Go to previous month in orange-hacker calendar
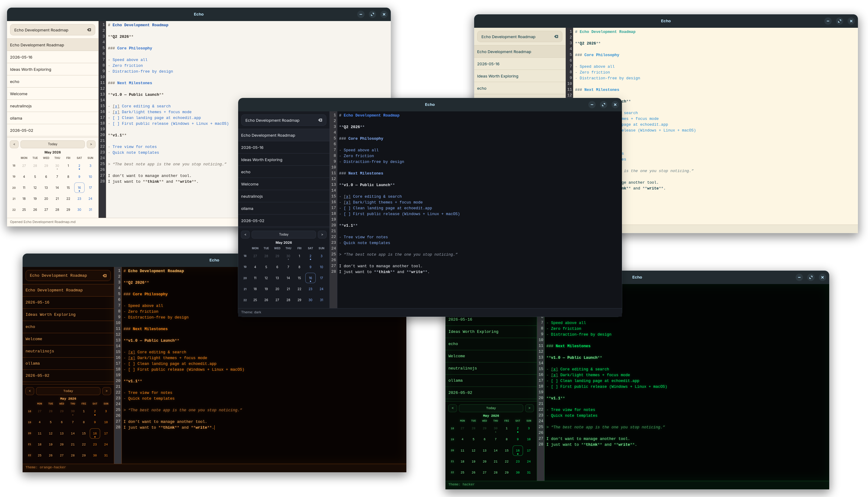 tap(30, 391)
